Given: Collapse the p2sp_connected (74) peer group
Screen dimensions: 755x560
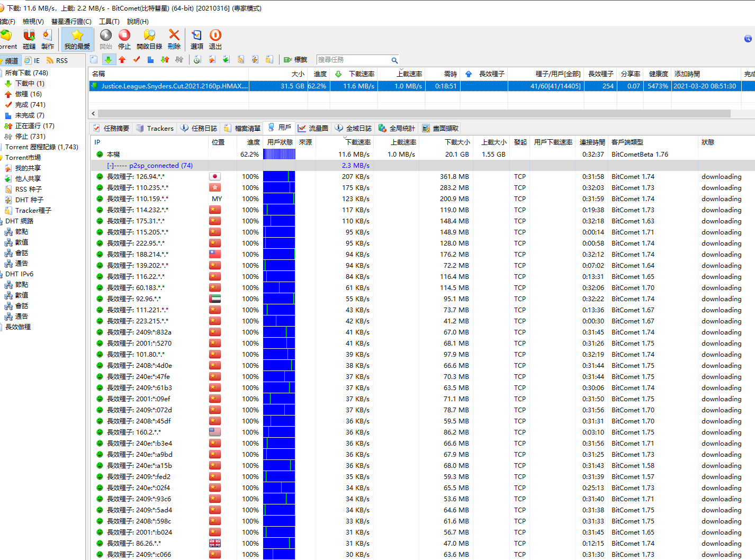Looking at the screenshot, I should (110, 166).
